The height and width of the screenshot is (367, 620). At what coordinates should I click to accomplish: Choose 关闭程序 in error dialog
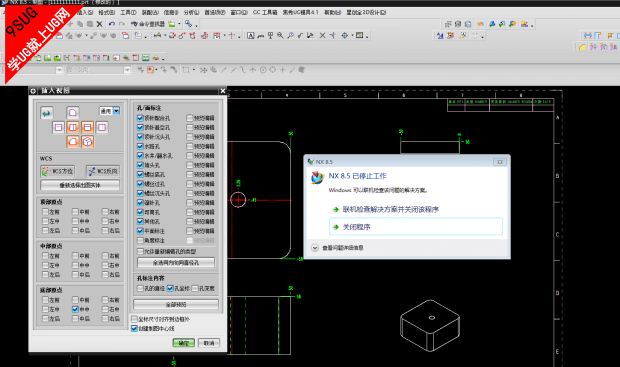pos(416,227)
